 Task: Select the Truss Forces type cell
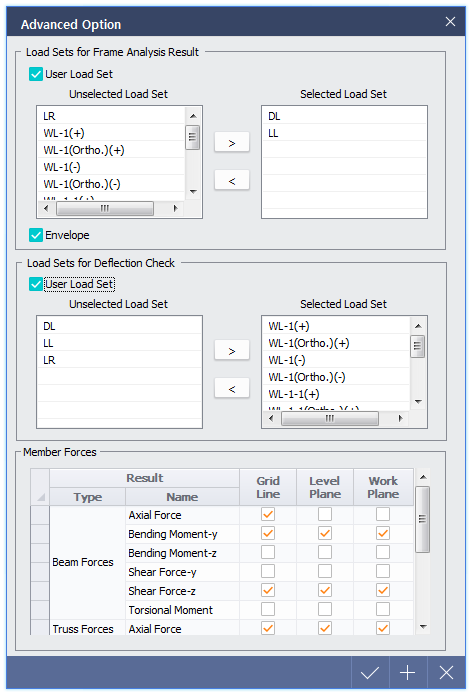87,629
